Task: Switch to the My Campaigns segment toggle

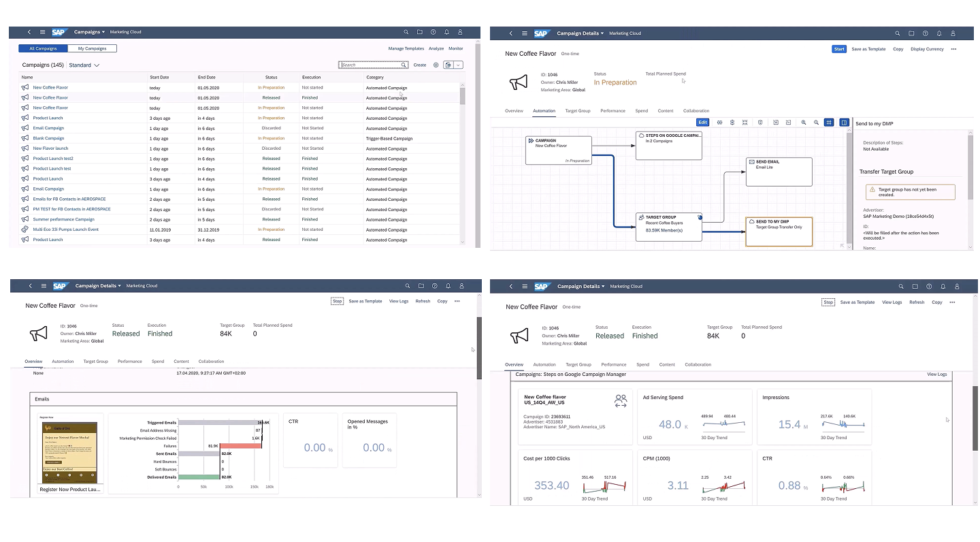Action: (92, 48)
